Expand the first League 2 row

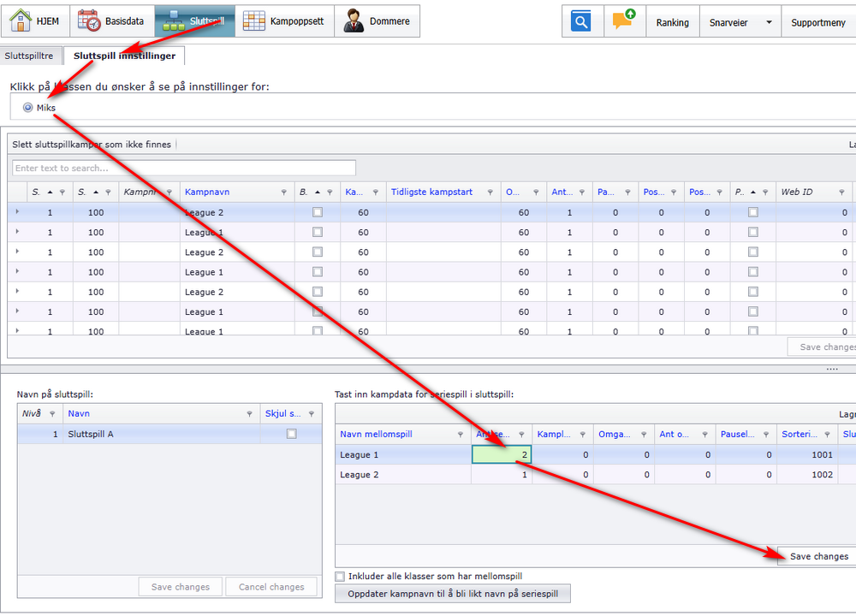(17, 212)
